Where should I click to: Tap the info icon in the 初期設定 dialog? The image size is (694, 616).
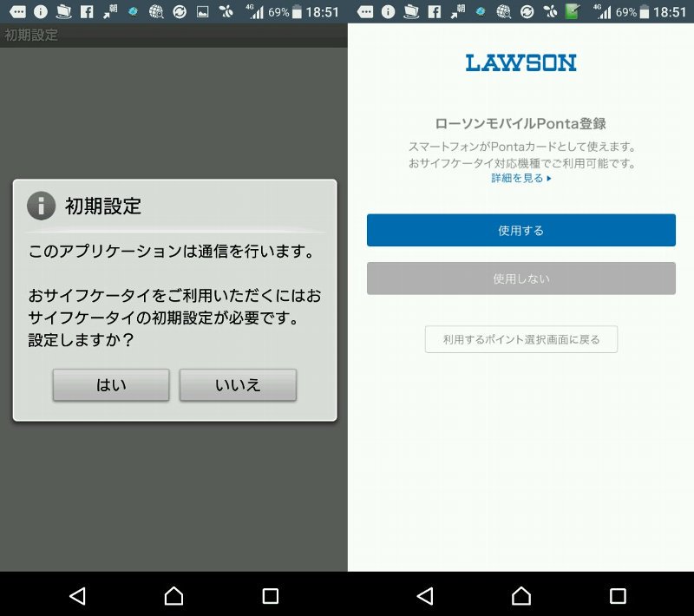(x=41, y=206)
